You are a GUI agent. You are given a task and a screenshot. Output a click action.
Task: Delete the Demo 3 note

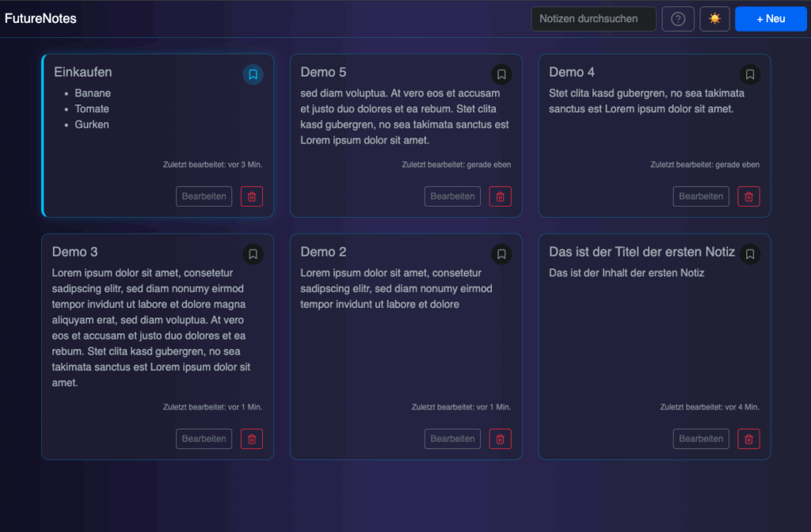252,439
